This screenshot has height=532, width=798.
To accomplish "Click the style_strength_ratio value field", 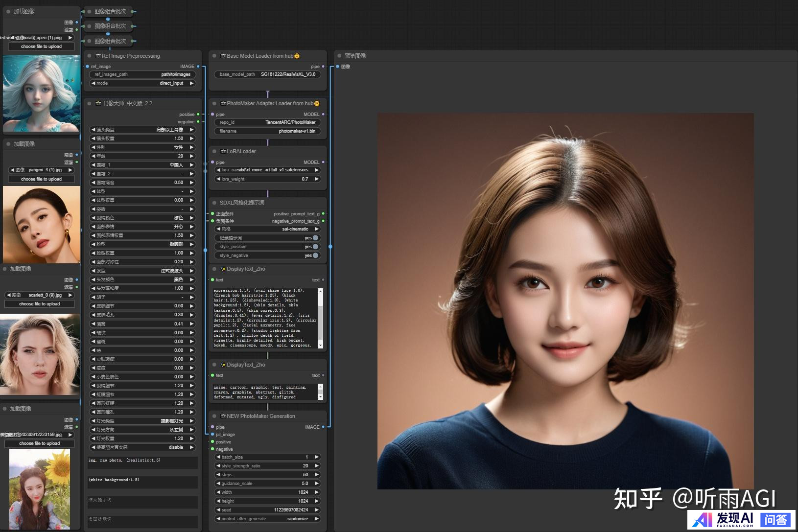I will tap(267, 466).
